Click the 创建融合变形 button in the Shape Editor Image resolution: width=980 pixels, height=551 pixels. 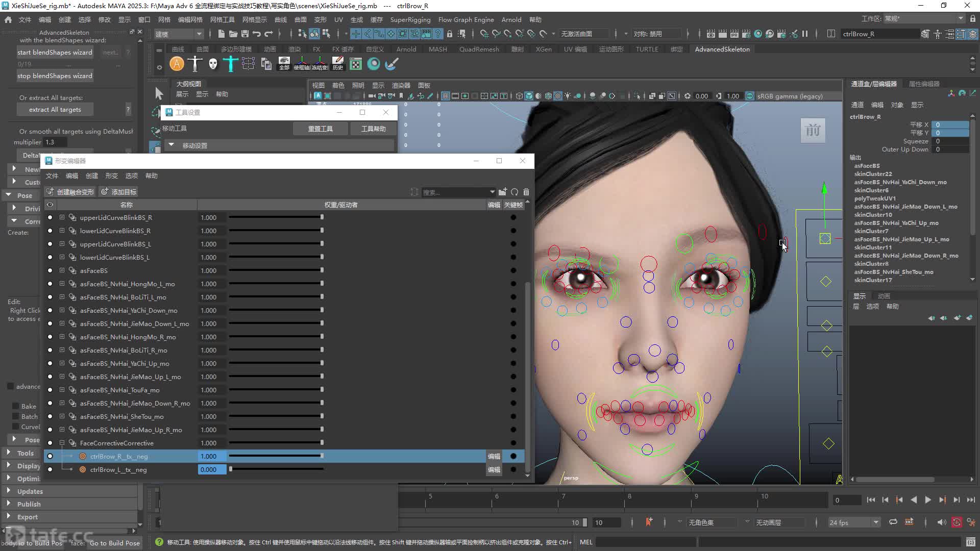pos(70,192)
